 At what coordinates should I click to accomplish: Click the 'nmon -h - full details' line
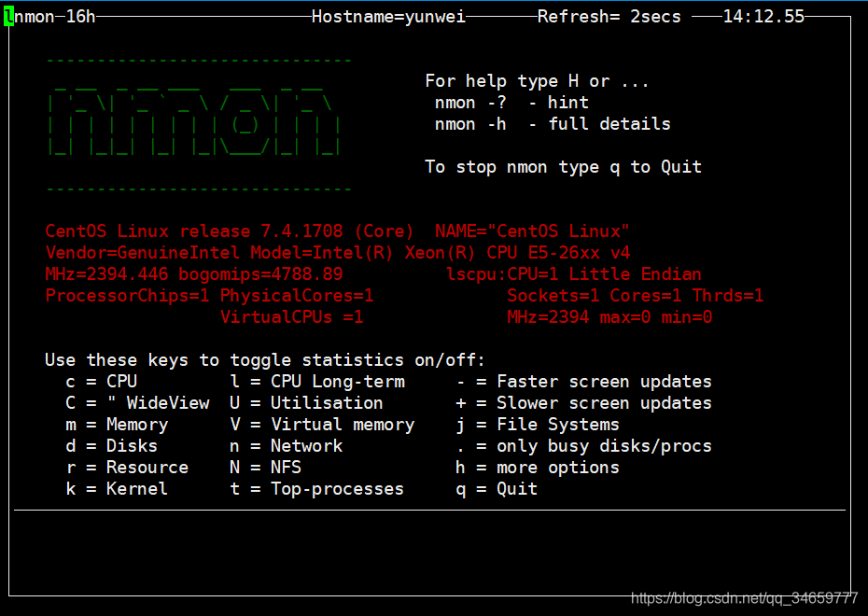point(553,124)
